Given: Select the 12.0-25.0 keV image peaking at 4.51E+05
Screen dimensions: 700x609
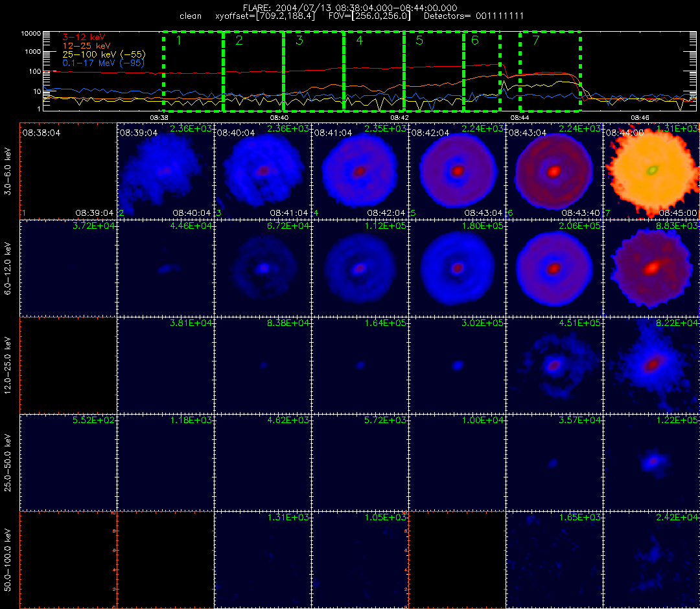Looking at the screenshot, I should (x=554, y=365).
